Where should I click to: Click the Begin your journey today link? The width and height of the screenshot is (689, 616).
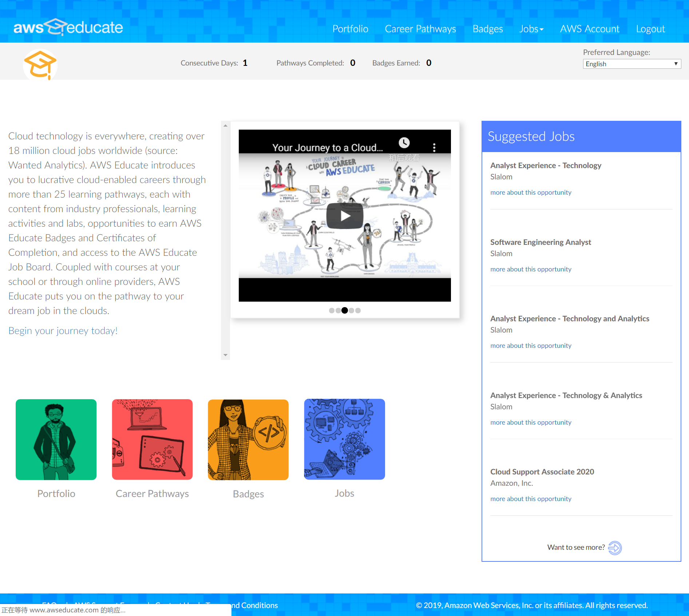pyautogui.click(x=63, y=330)
